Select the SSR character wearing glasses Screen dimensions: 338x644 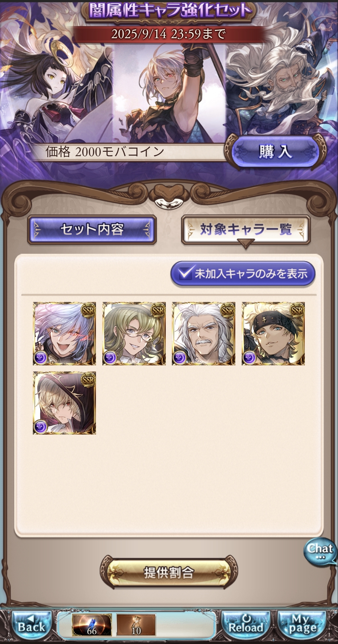click(134, 333)
